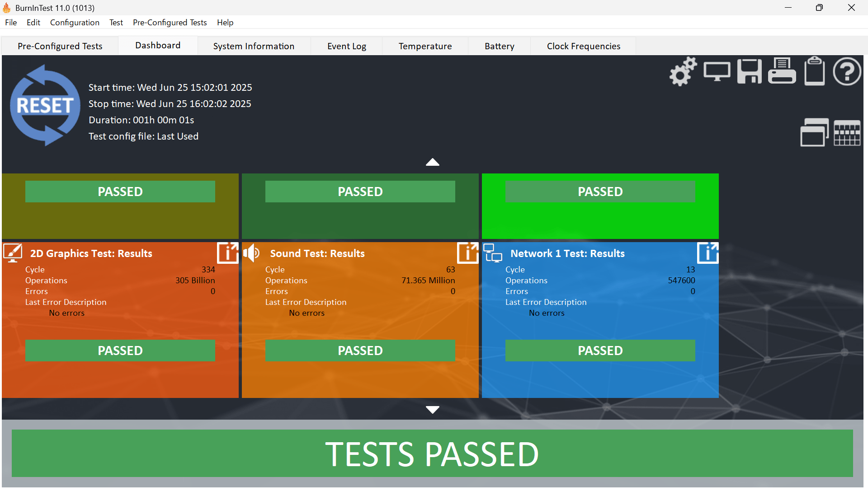Viewport: 868px width, 491px height.
Task: Click the 305 Billion operations value
Action: point(195,281)
